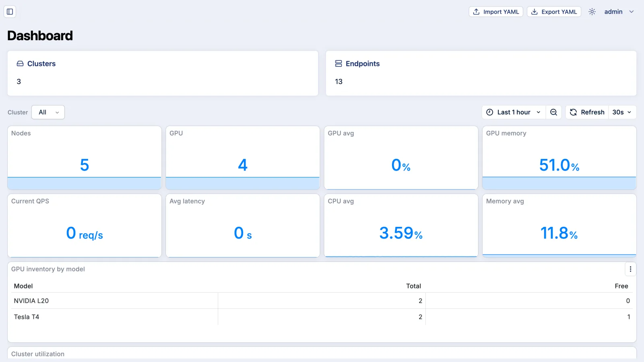Click the GPU panel value 4
The width and height of the screenshot is (644, 362).
click(x=243, y=165)
